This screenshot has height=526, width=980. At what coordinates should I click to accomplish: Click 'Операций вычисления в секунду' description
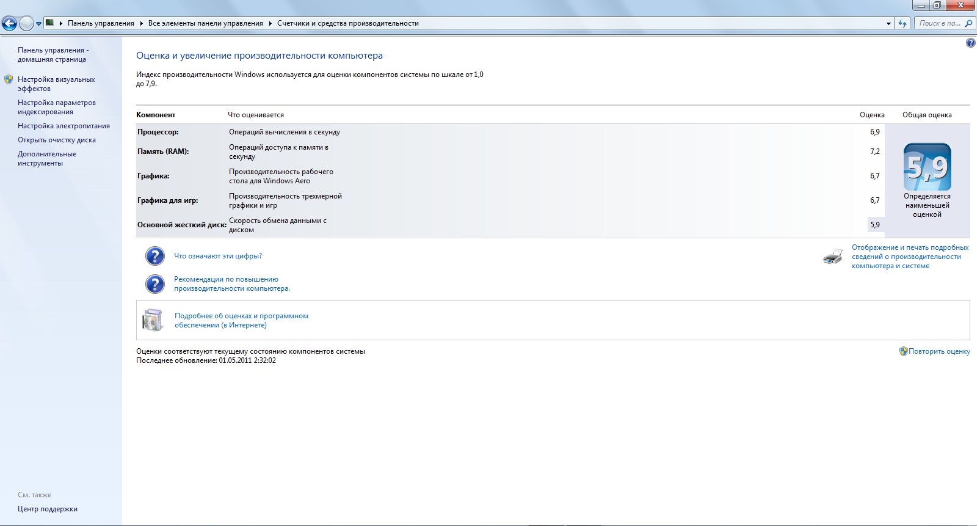coord(285,132)
